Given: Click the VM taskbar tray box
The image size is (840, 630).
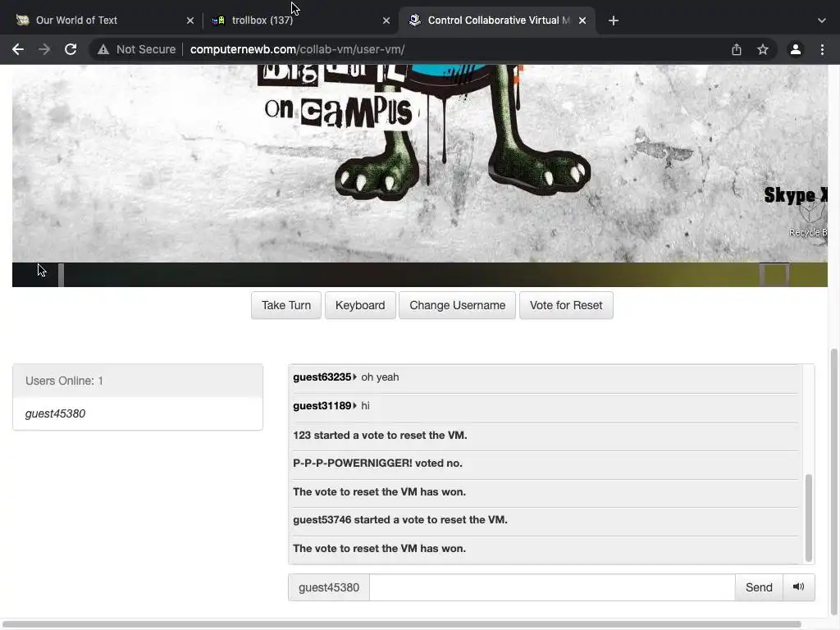Looking at the screenshot, I should pos(775,275).
